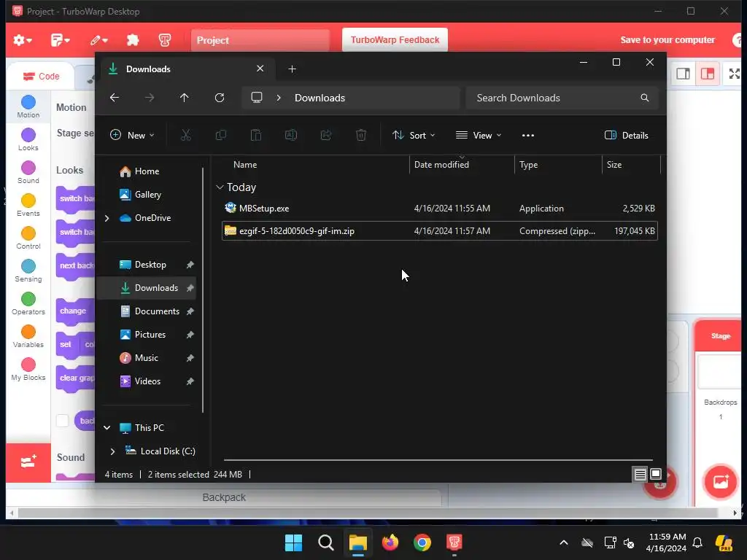Screen dimensions: 747x560
Task: Click the TurboWarp choose backdrop button
Action: click(720, 481)
